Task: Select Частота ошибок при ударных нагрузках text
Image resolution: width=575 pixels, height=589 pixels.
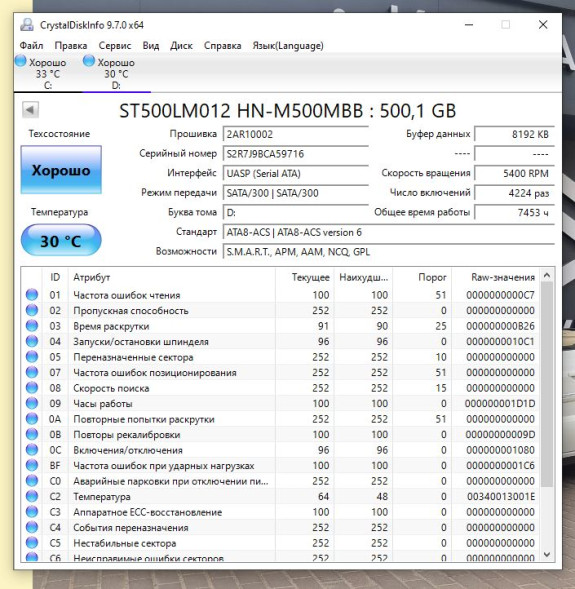Action: click(164, 466)
